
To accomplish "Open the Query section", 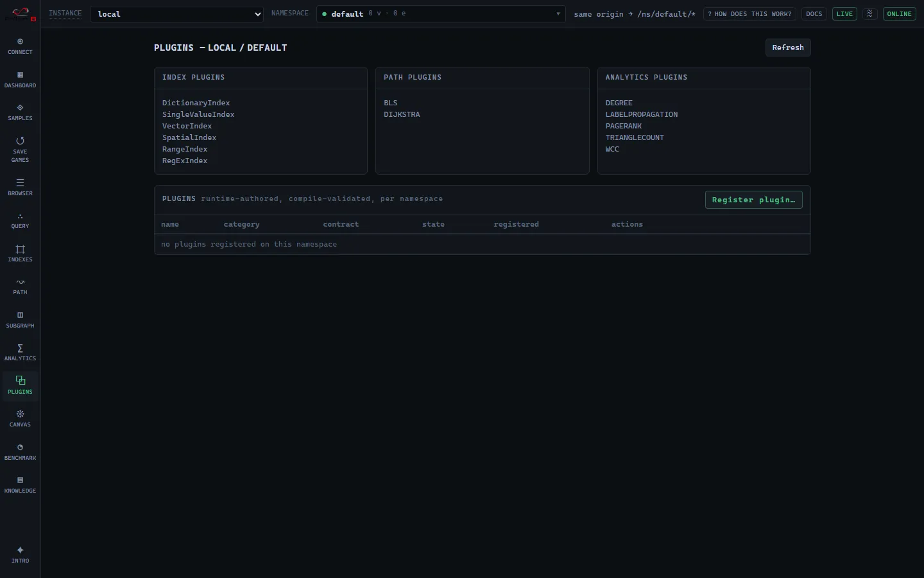I will tap(20, 221).
